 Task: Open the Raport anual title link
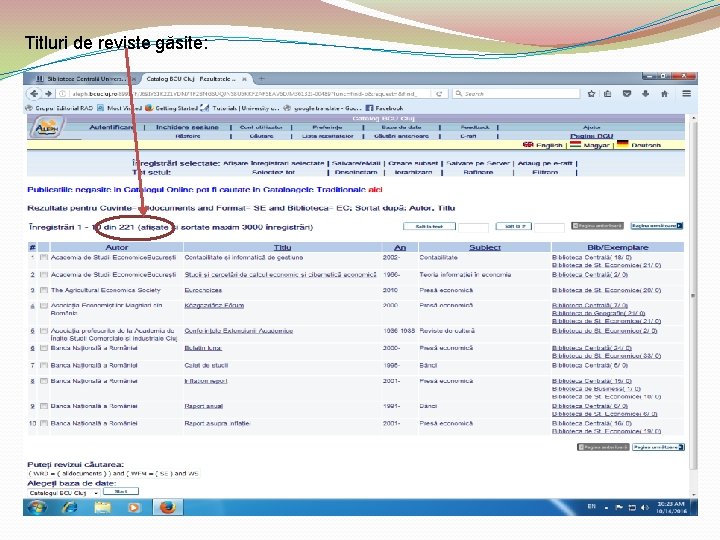[x=203, y=406]
